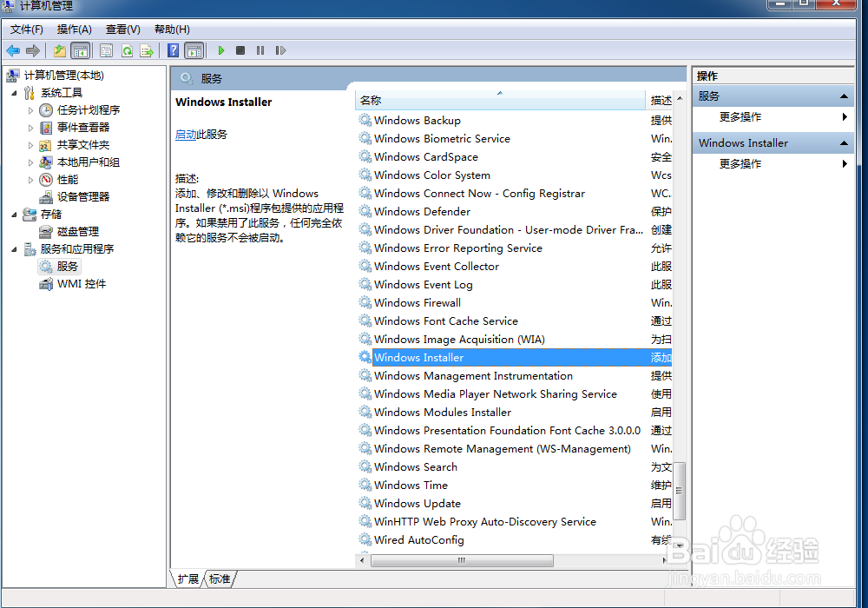
Task: Collapse the 服务 section in actions pane
Action: (844, 96)
